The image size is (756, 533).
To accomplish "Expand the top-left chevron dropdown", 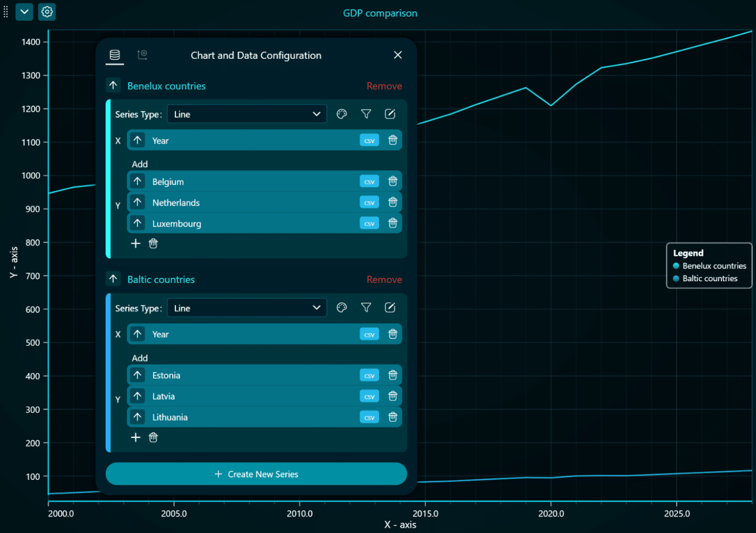I will pyautogui.click(x=24, y=12).
